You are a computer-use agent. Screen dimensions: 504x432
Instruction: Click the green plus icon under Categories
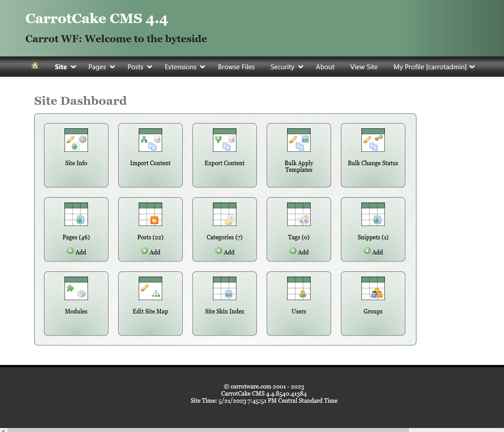pyautogui.click(x=219, y=251)
